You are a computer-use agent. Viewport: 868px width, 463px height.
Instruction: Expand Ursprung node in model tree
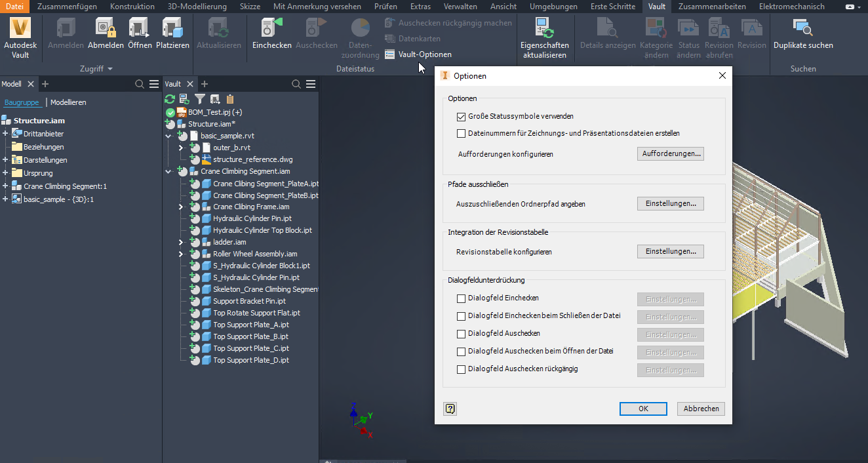click(5, 173)
